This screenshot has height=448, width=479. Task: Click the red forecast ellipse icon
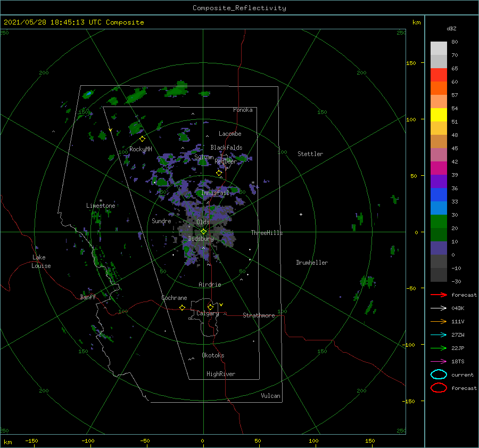(439, 388)
